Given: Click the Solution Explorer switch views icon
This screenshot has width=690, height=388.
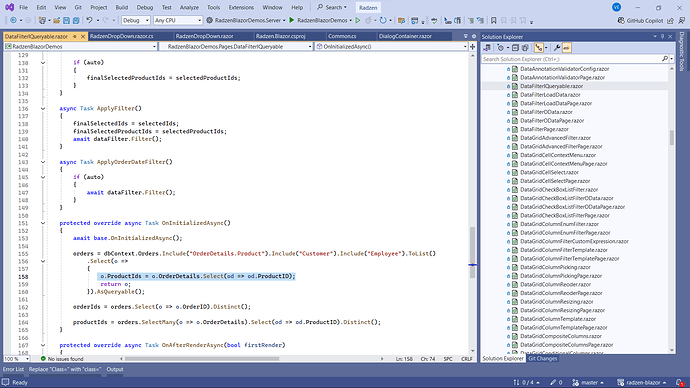Looking at the screenshot, I should click(x=487, y=48).
